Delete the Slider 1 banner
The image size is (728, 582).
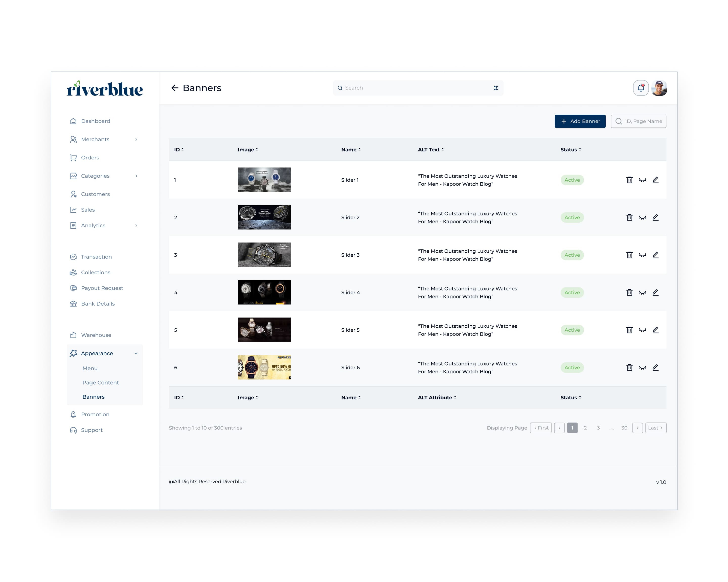pyautogui.click(x=629, y=180)
